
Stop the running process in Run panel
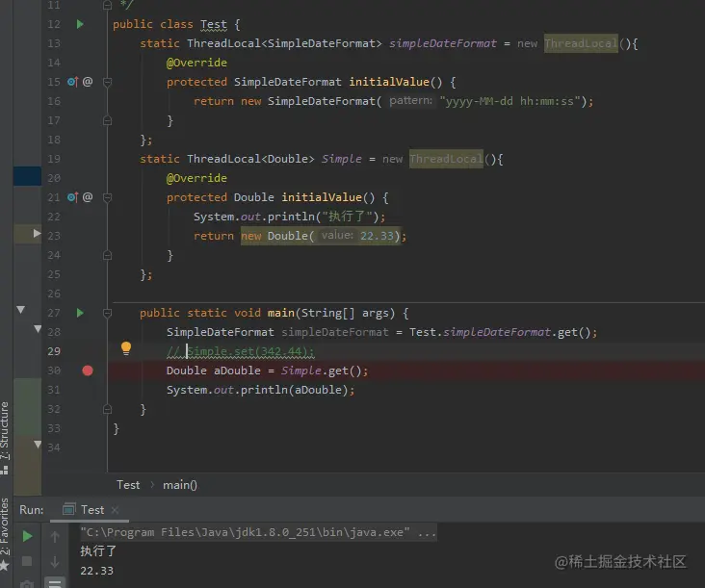[27, 561]
